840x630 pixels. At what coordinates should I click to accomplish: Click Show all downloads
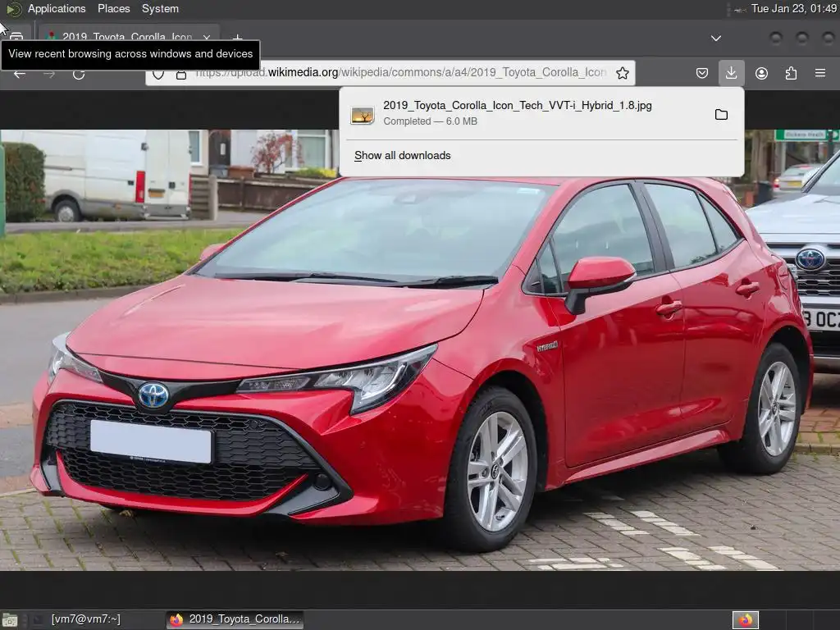[402, 155]
